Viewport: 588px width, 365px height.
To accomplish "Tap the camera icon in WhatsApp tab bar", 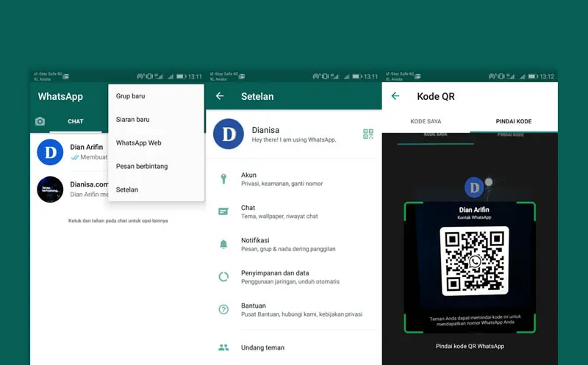I will 40,121.
